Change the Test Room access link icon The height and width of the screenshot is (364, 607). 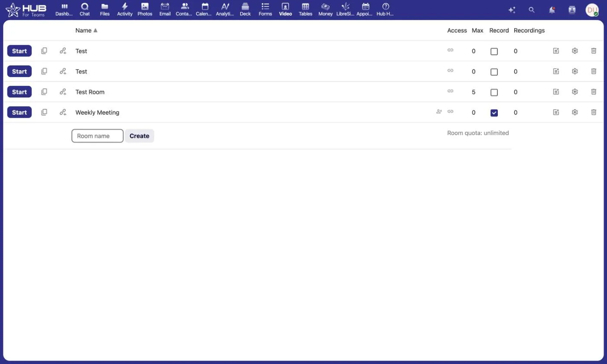click(x=450, y=91)
